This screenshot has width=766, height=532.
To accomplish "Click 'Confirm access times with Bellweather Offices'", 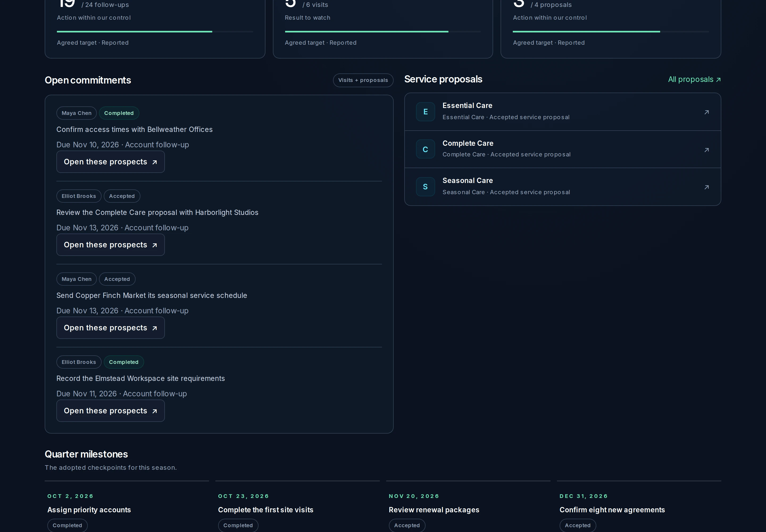I will (134, 129).
